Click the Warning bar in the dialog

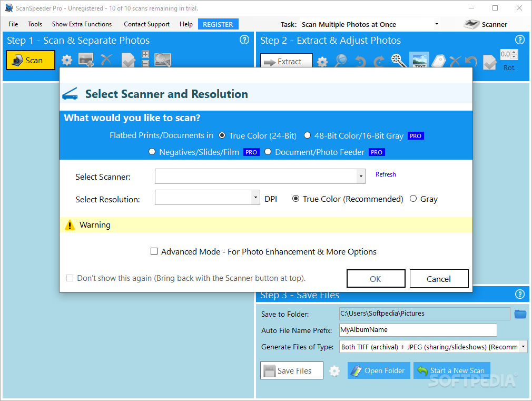266,225
